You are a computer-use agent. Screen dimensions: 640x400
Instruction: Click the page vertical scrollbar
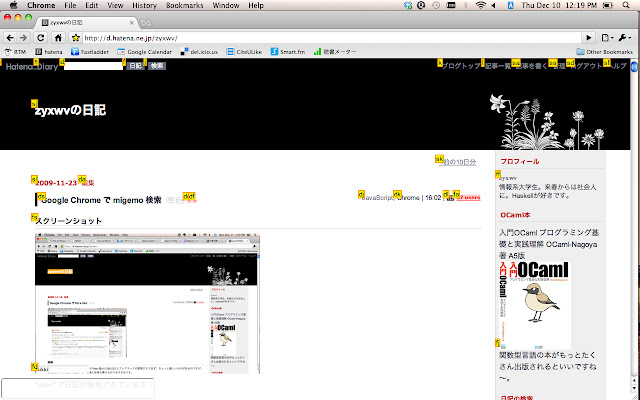[634, 224]
